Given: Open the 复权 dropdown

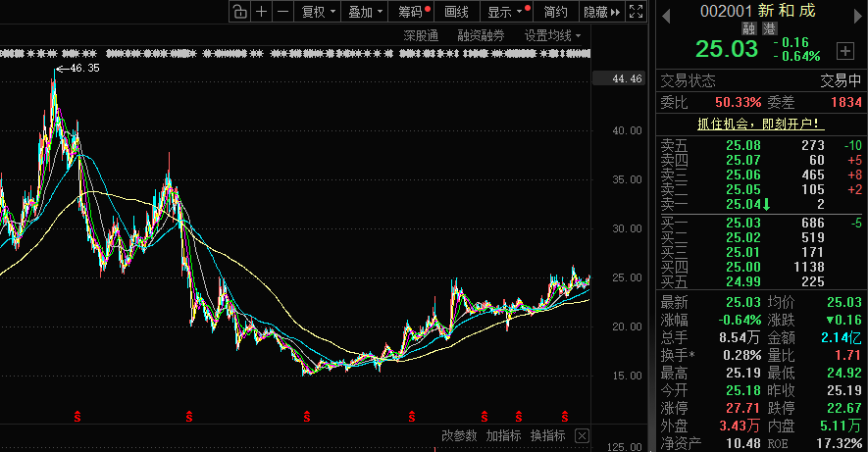Looking at the screenshot, I should pyautogui.click(x=318, y=12).
